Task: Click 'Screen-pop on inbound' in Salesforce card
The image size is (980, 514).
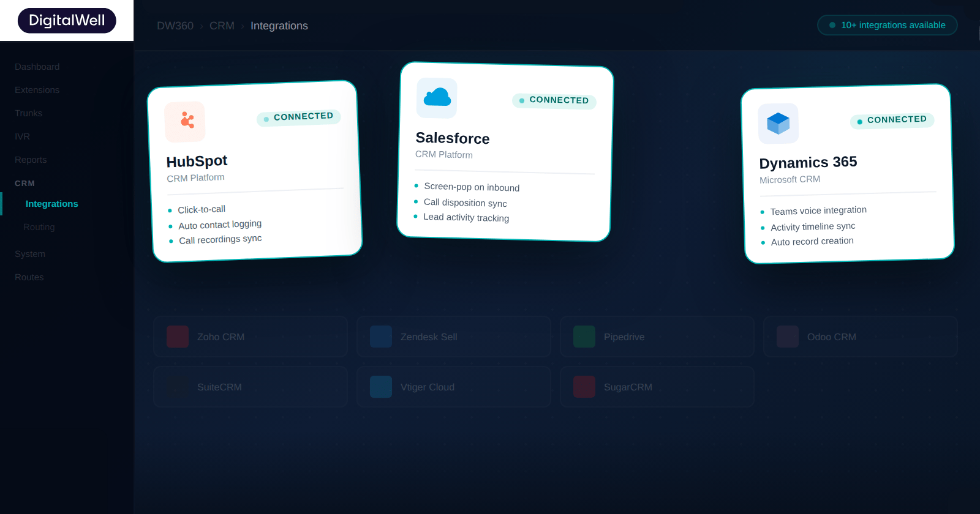Action: click(472, 187)
